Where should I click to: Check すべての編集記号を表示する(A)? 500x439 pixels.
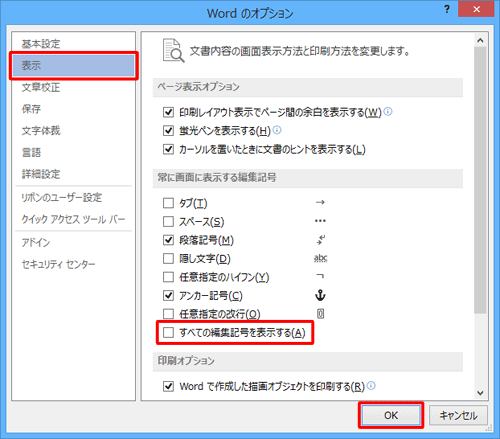coord(168,332)
